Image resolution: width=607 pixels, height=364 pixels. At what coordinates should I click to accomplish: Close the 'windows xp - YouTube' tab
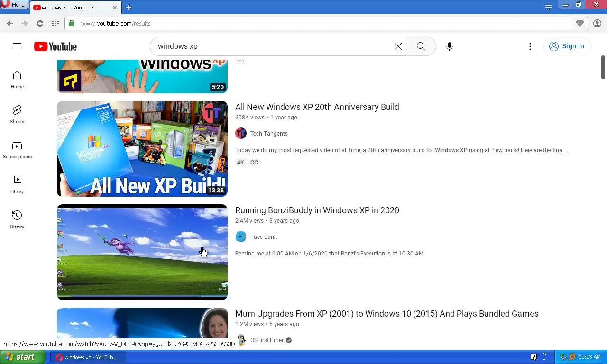click(115, 8)
